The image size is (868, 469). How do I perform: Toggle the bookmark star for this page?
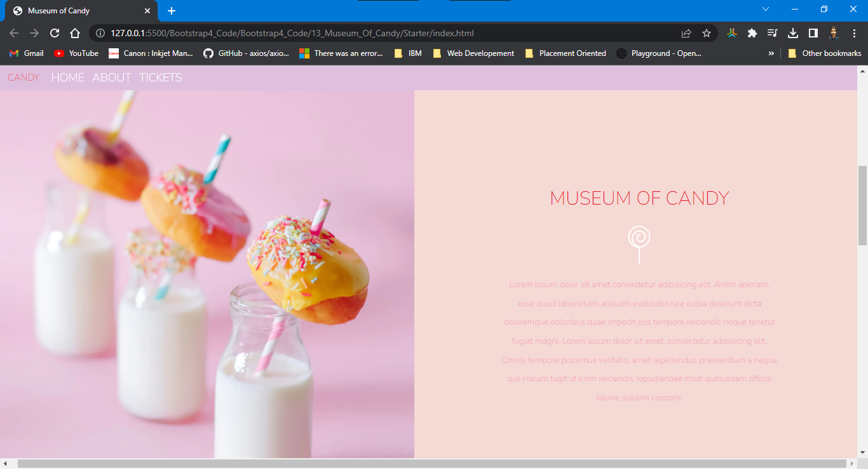click(707, 32)
